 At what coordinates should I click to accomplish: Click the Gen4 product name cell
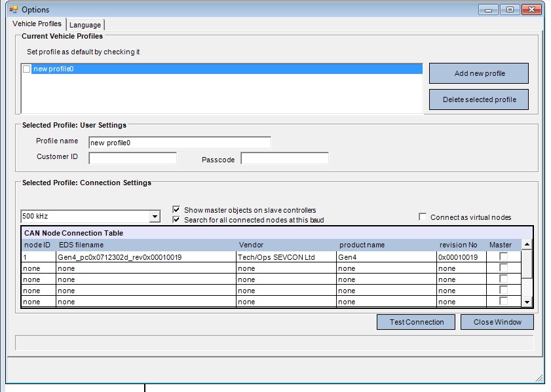click(386, 257)
